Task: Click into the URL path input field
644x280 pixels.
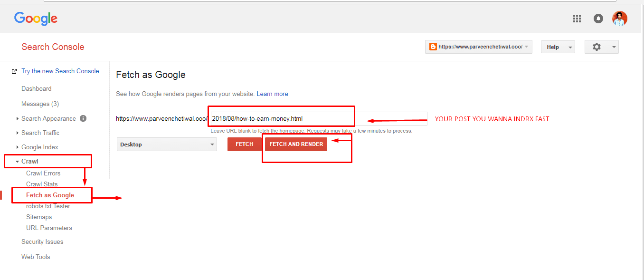Action: coord(319,118)
